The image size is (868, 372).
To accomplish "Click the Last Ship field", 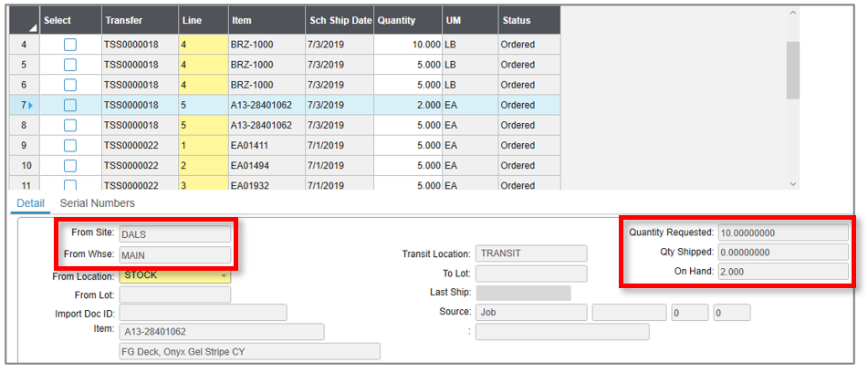I will coord(523,293).
